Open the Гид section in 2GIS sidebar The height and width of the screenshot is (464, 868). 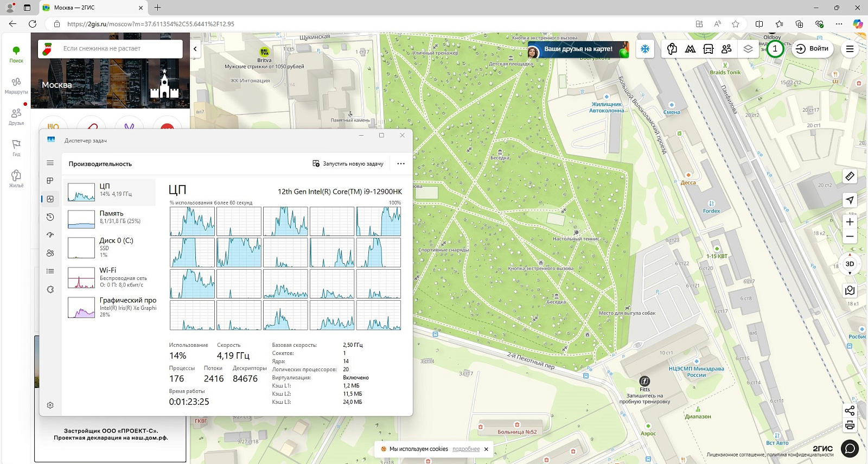(16, 148)
